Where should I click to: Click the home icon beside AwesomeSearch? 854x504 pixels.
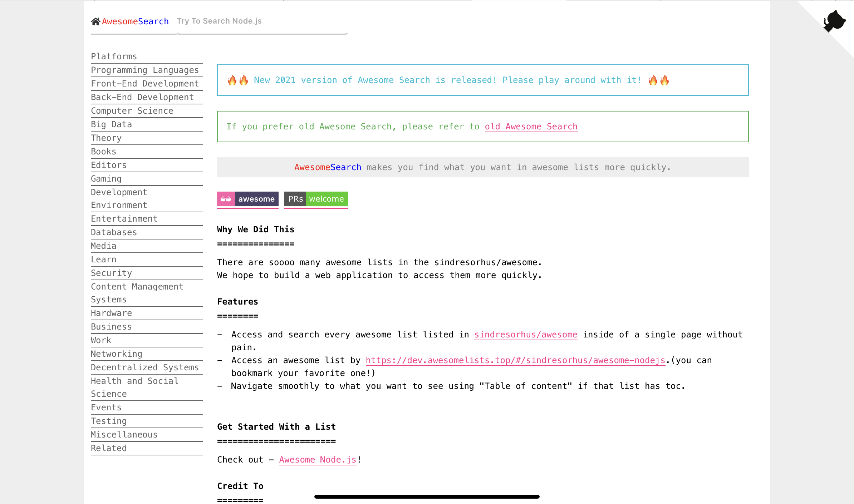(x=95, y=21)
